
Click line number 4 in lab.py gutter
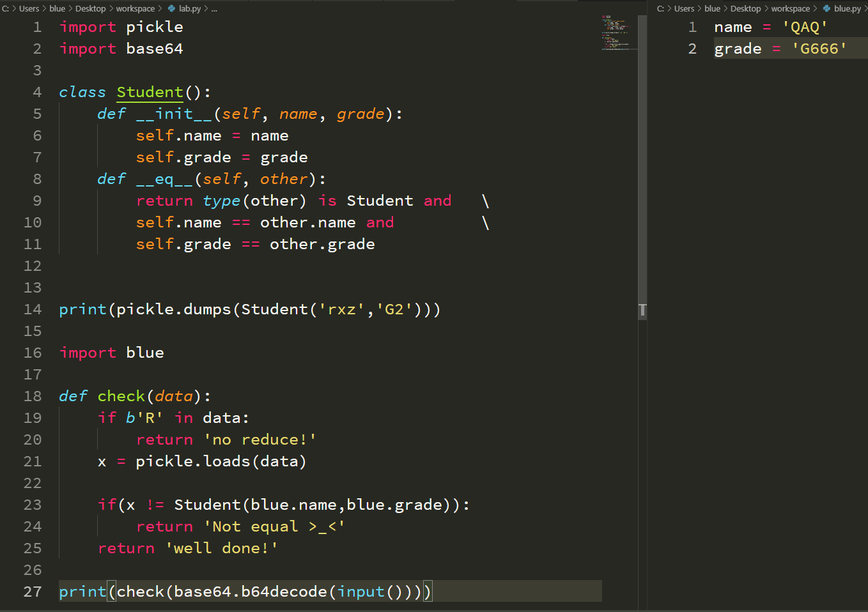coord(37,92)
